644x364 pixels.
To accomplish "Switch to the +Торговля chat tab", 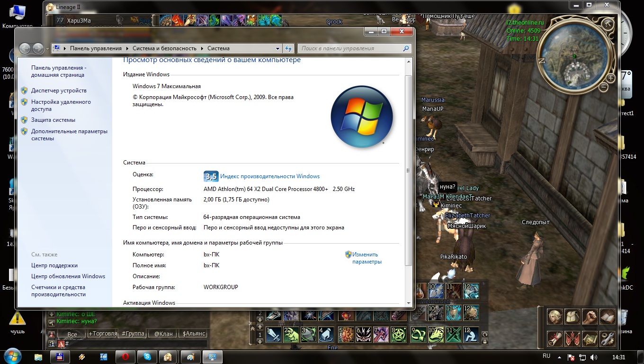I will (103, 334).
